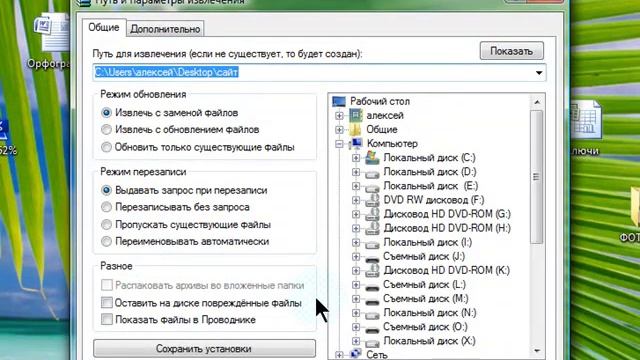Click the Дисковод HD DVD-ROM (G:) icon

click(372, 214)
